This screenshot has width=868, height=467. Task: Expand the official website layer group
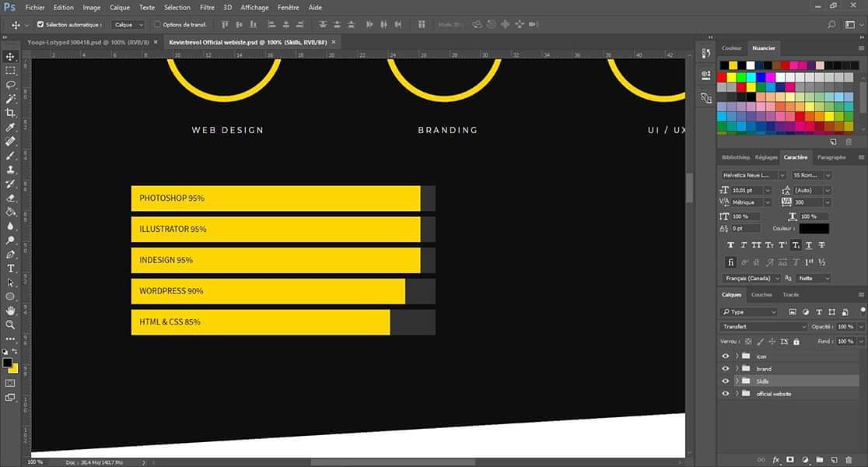tap(737, 394)
